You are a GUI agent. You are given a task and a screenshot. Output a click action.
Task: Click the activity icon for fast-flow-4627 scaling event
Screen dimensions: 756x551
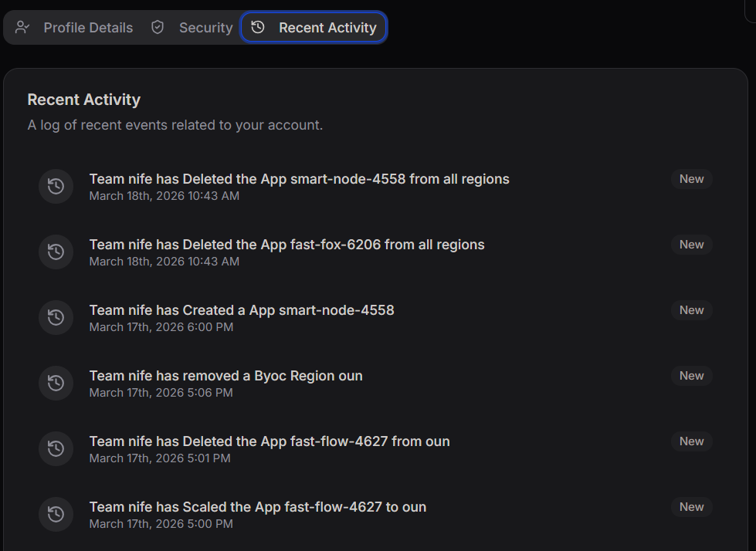[56, 514]
